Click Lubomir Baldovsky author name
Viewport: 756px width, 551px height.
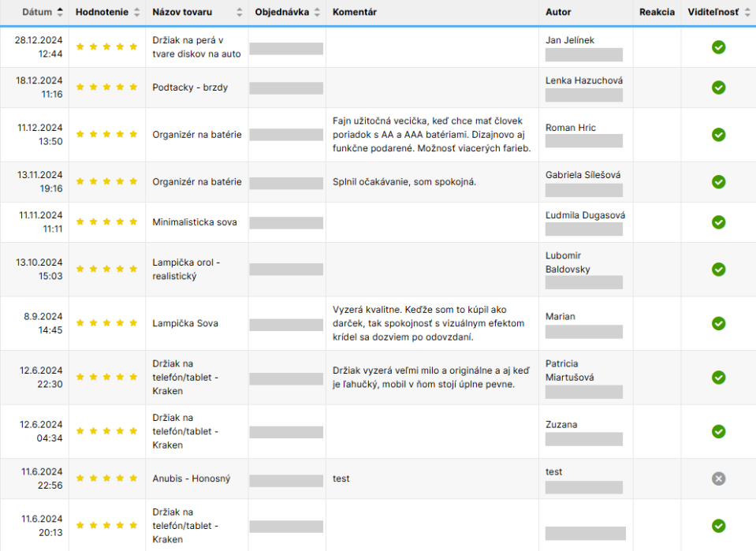point(568,262)
